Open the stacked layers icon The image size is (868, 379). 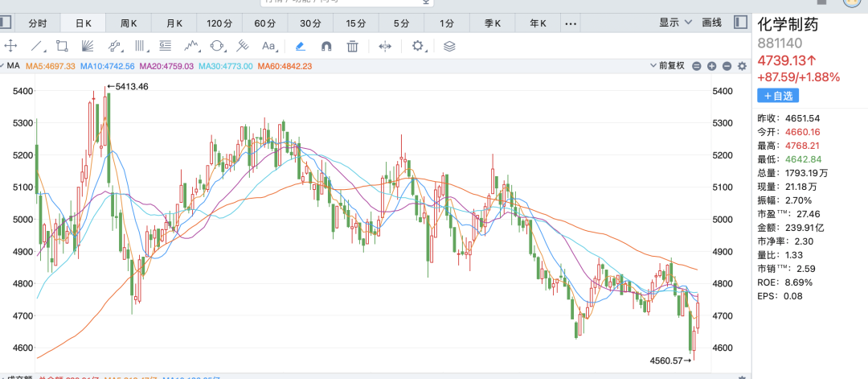click(449, 46)
